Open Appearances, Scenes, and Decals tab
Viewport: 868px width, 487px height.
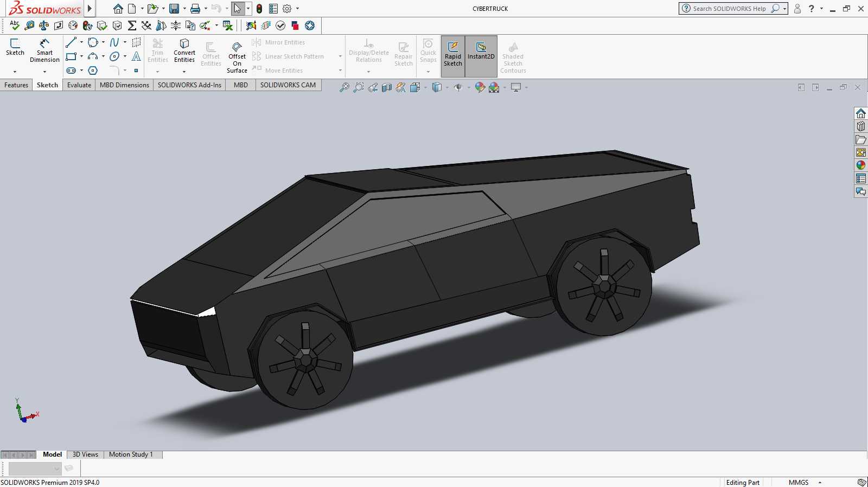click(861, 165)
